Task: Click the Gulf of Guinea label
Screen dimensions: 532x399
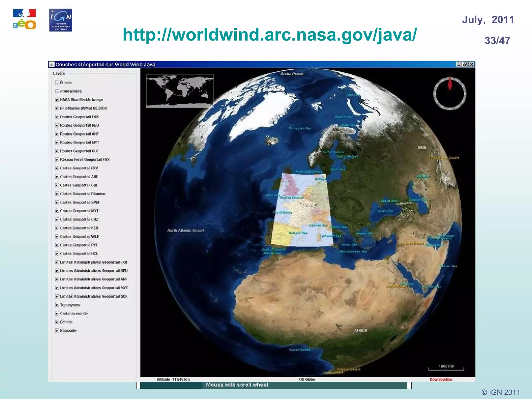Action: tap(300, 350)
